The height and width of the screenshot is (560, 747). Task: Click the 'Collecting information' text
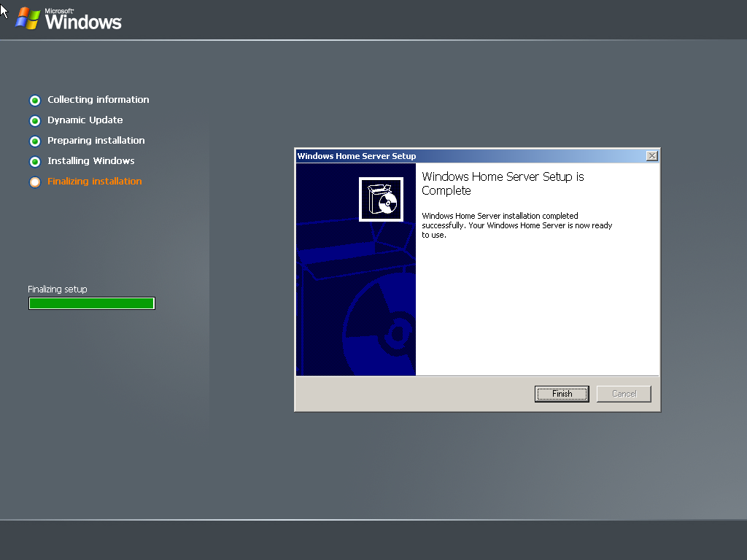click(98, 99)
